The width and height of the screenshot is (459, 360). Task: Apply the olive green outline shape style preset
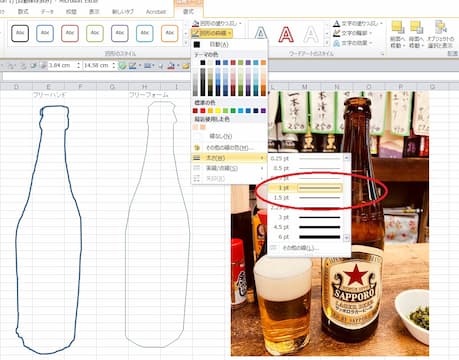point(95,33)
